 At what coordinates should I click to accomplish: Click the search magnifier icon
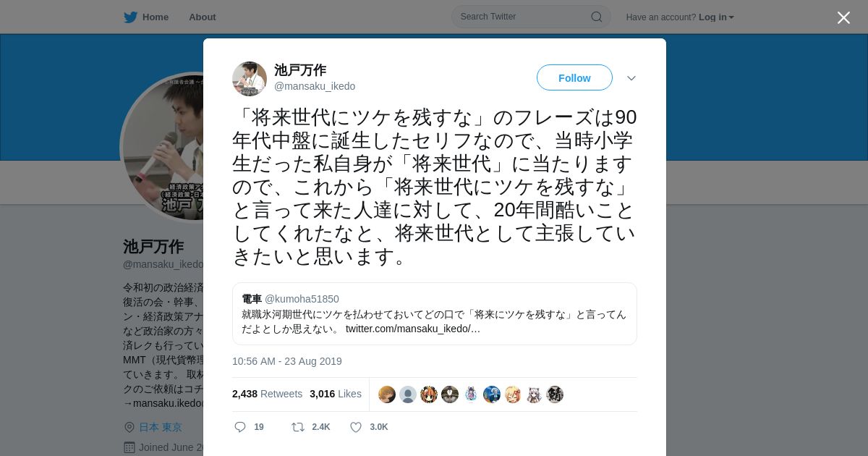coord(597,17)
